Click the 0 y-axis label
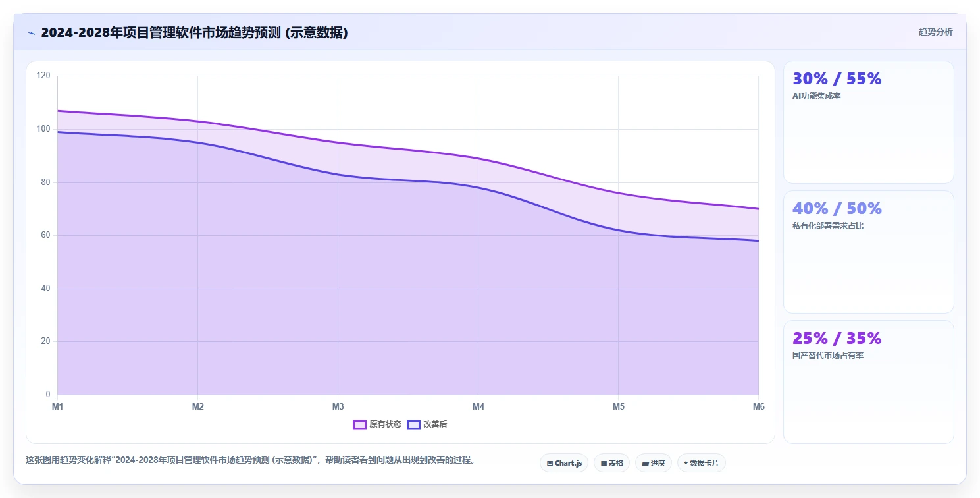Screen dimensions: 980x498 point(48,395)
